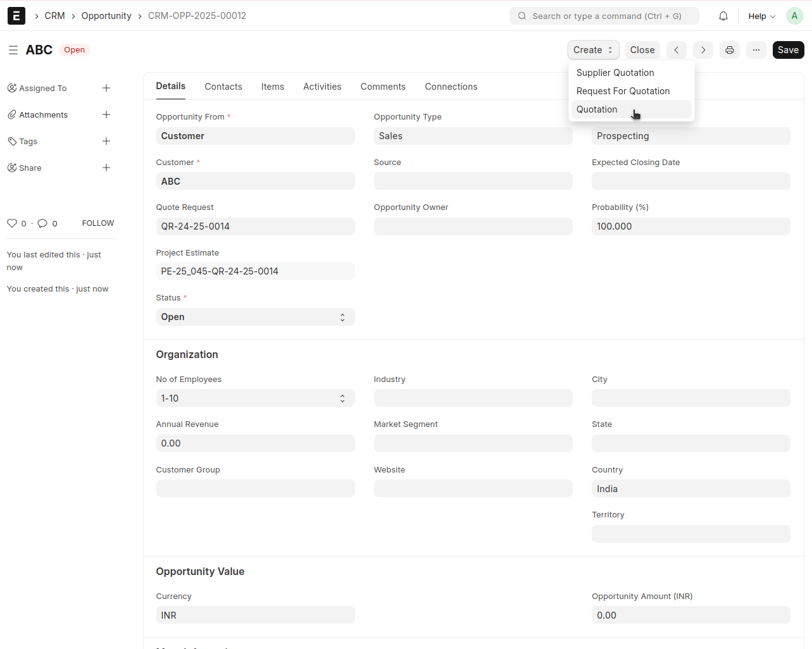The width and height of the screenshot is (812, 649).
Task: Click the plus icon beside Tags
Action: [106, 141]
